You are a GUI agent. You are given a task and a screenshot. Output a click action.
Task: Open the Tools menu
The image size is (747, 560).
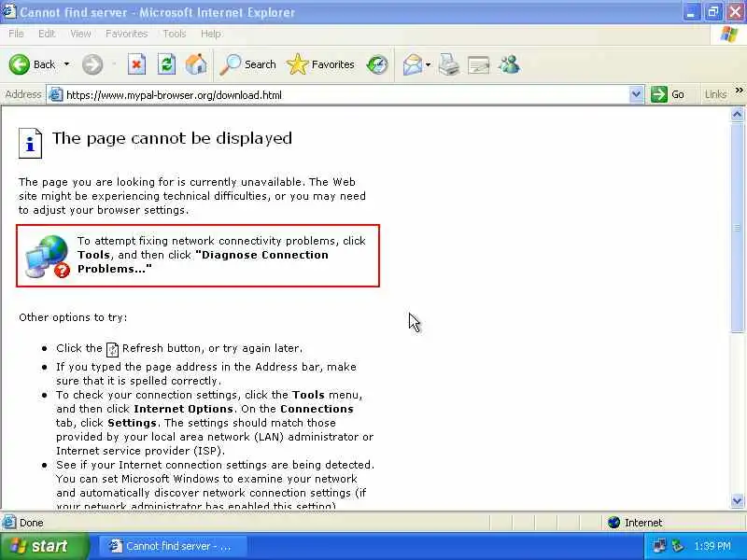(175, 34)
